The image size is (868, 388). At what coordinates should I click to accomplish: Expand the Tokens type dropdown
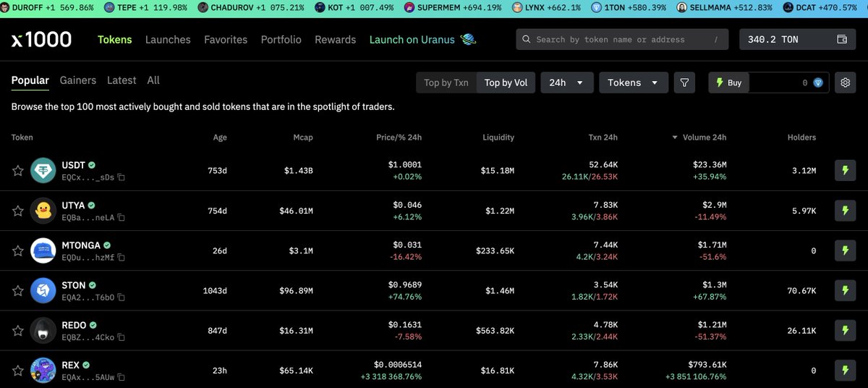click(x=634, y=83)
